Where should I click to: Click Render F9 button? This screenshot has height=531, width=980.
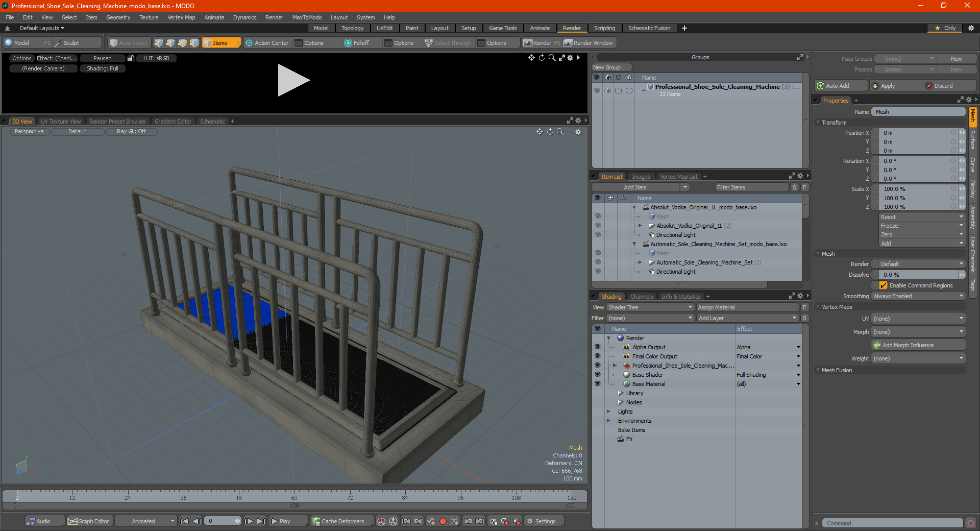click(x=542, y=43)
